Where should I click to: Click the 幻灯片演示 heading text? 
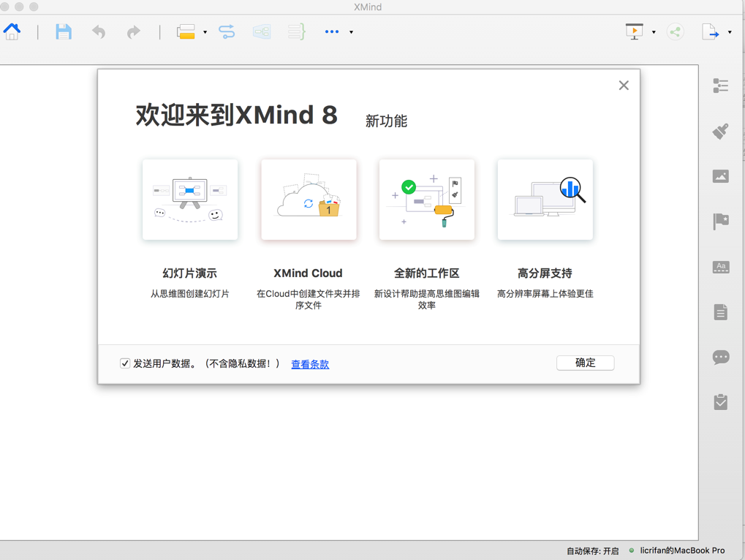(x=189, y=273)
